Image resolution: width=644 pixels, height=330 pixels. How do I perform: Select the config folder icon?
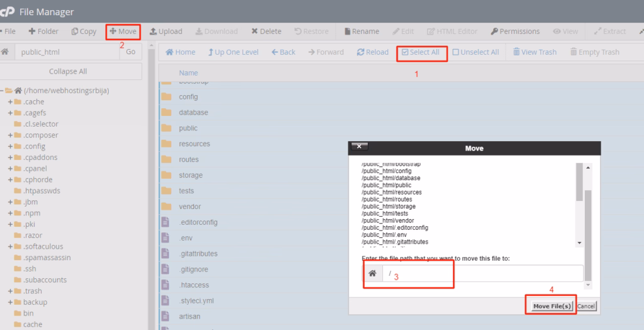(x=166, y=97)
